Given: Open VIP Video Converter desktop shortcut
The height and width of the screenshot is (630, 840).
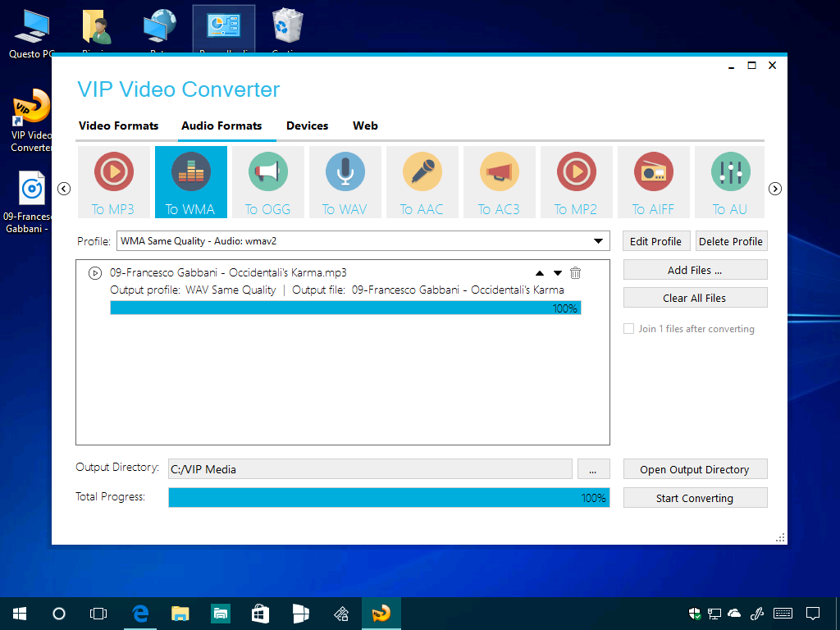Looking at the screenshot, I should click(x=30, y=121).
